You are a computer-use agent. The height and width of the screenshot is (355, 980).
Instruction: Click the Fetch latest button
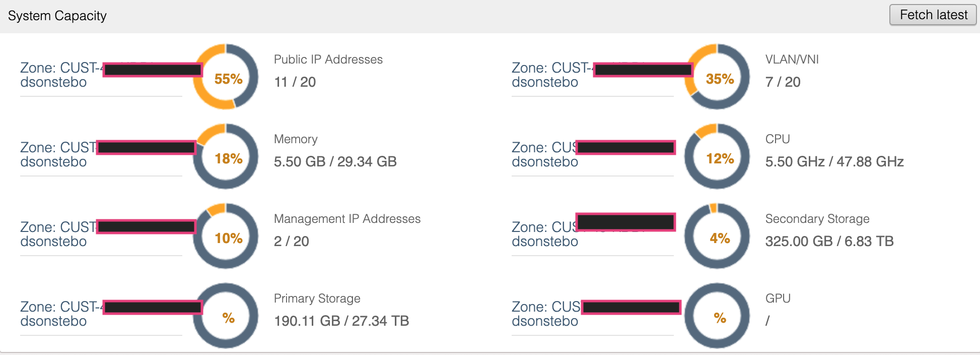pos(933,15)
